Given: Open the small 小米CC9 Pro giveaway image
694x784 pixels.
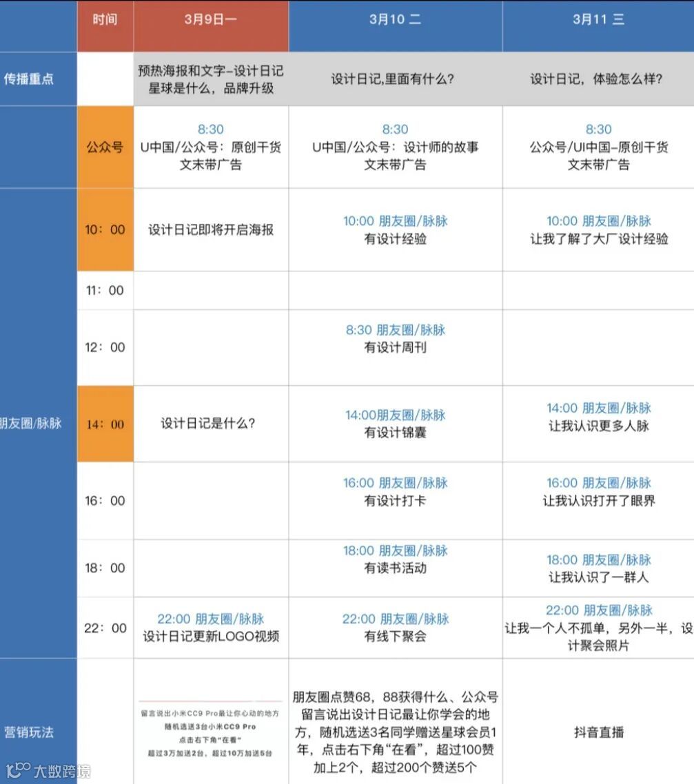Looking at the screenshot, I should point(210,730).
